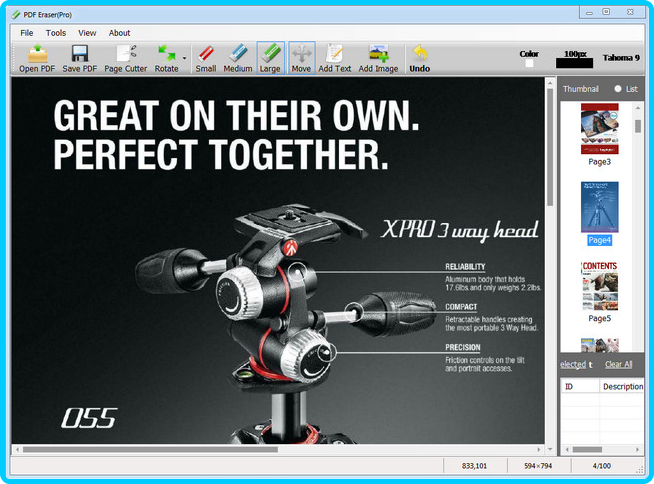The height and width of the screenshot is (484, 654).
Task: Click the horizontal scrollbar under the page
Action: tap(150, 450)
